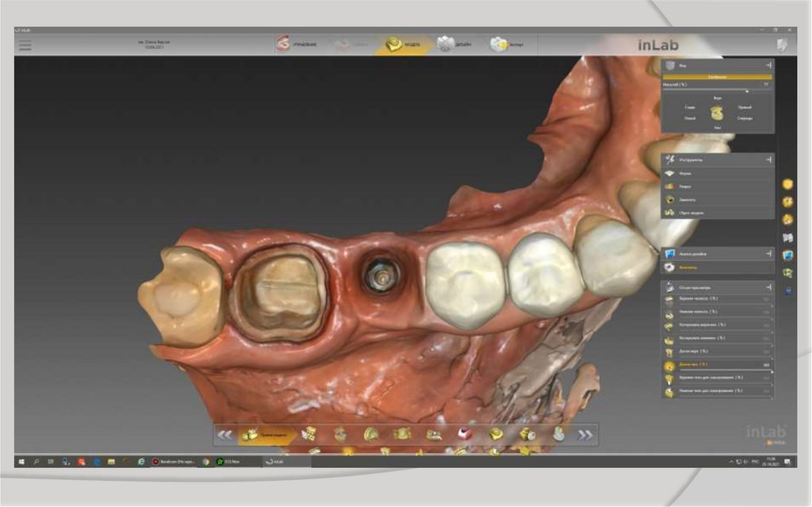This screenshot has height=507, width=812.
Task: Select the Replace tool in Tools panel
Action: [717, 200]
